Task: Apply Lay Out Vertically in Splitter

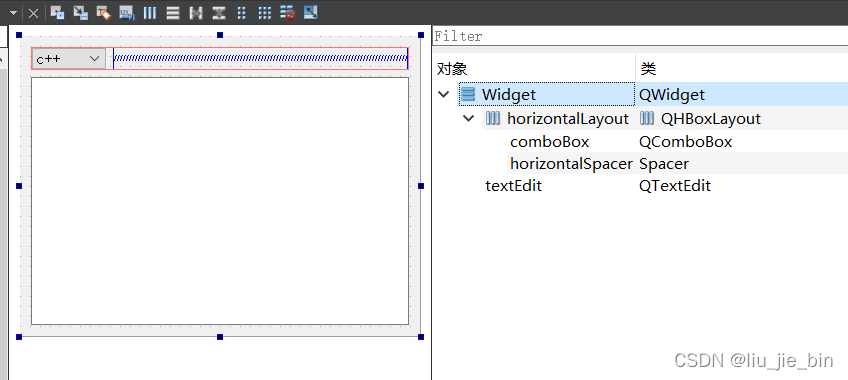Action: [218, 12]
